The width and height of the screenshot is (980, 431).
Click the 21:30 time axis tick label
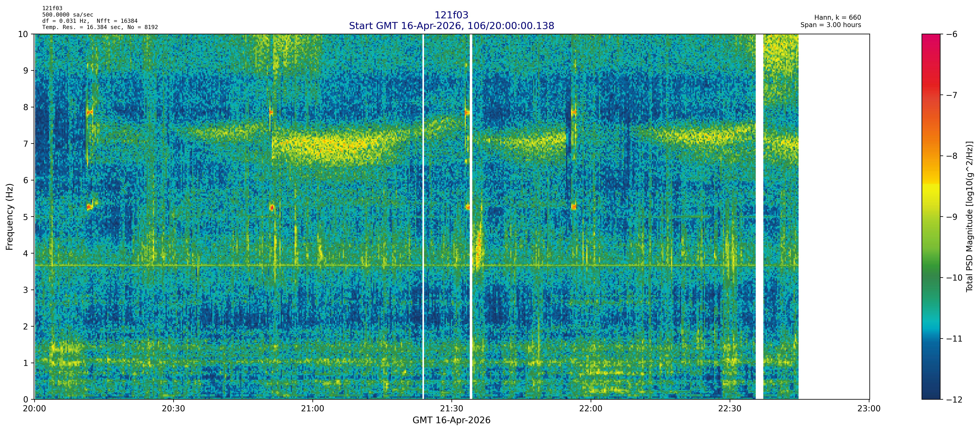click(452, 409)
